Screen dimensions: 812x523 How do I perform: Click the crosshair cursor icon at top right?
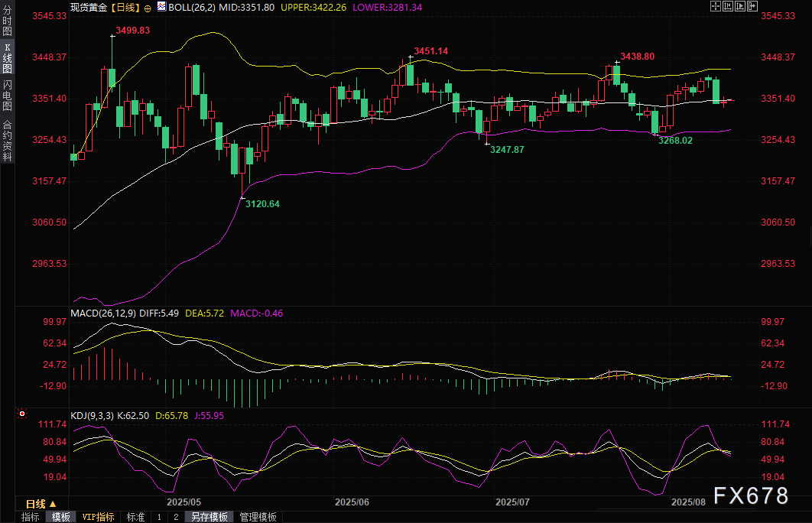[715, 6]
